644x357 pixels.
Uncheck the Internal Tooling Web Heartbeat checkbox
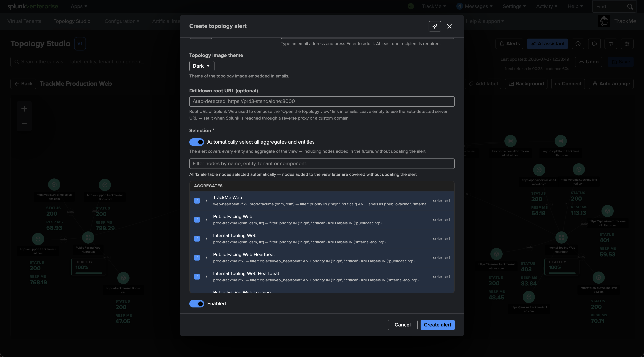197,277
